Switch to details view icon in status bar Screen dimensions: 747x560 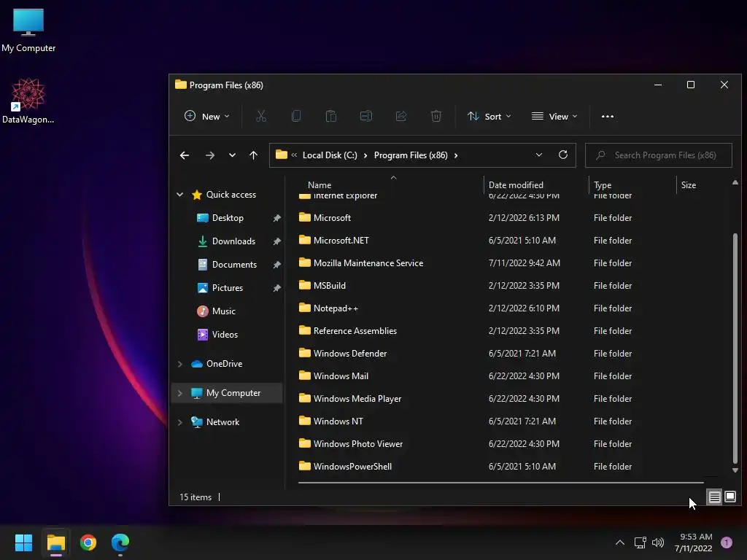click(x=714, y=497)
